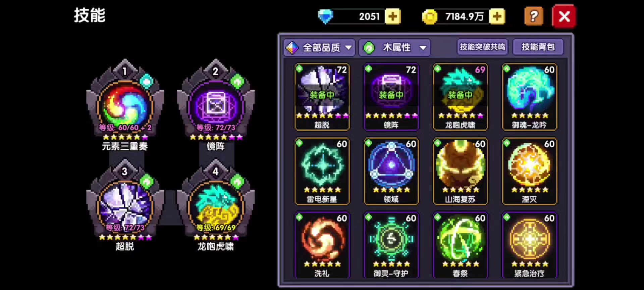Select skill slot 2 镜阵
The height and width of the screenshot is (290, 644).
216,106
